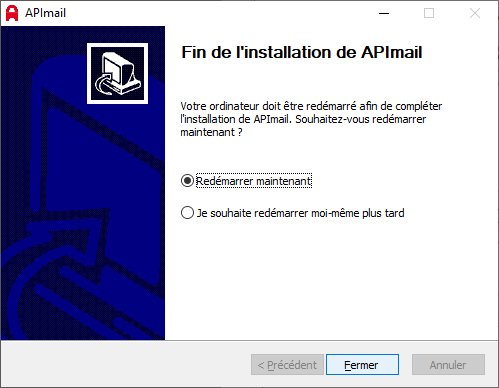Click the 'Fin de l'installation de APImail' heading
The height and width of the screenshot is (388, 499).
click(x=302, y=52)
